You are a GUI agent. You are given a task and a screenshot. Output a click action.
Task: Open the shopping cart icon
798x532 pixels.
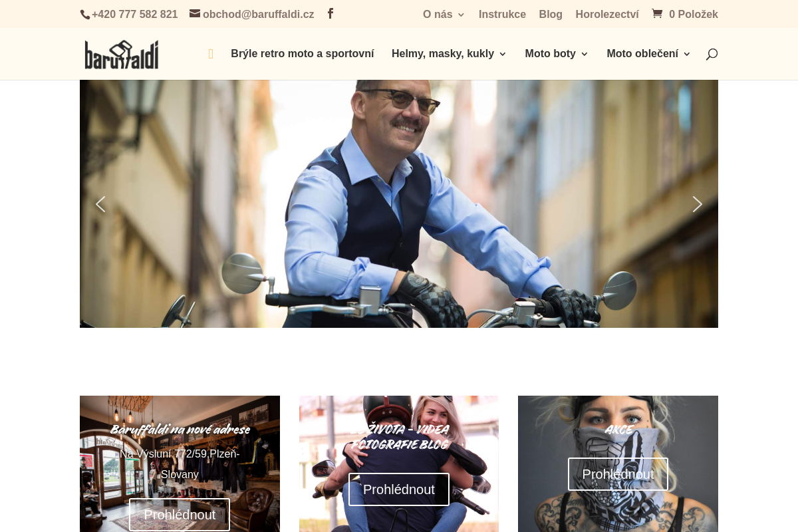(x=657, y=13)
